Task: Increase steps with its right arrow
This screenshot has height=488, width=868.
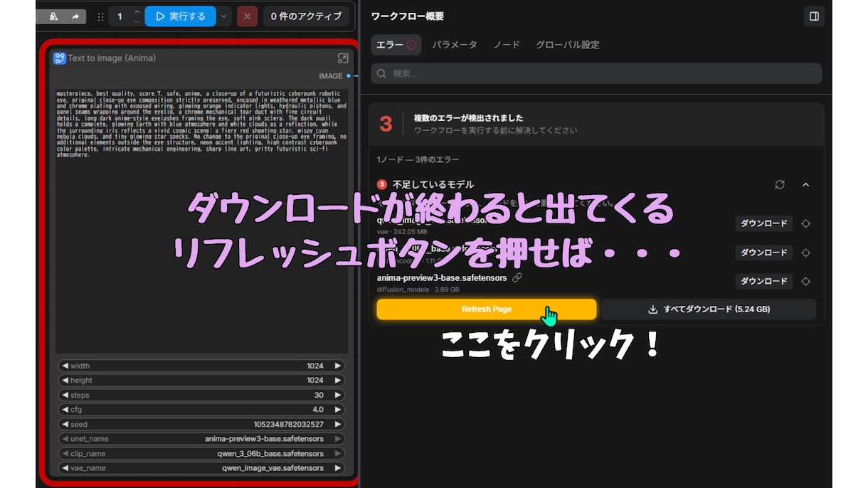Action: (338, 395)
